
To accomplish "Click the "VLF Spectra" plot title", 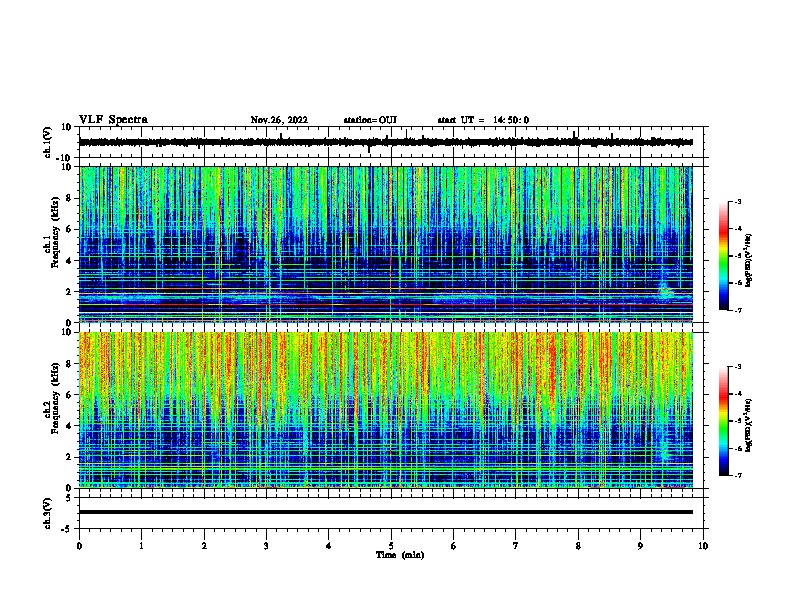I will [113, 120].
